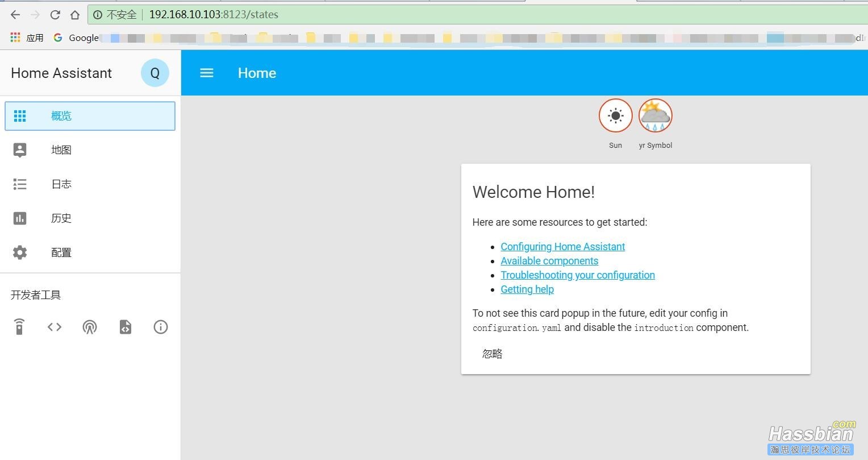
Task: Click the yr Symbol weather badge
Action: [x=655, y=115]
